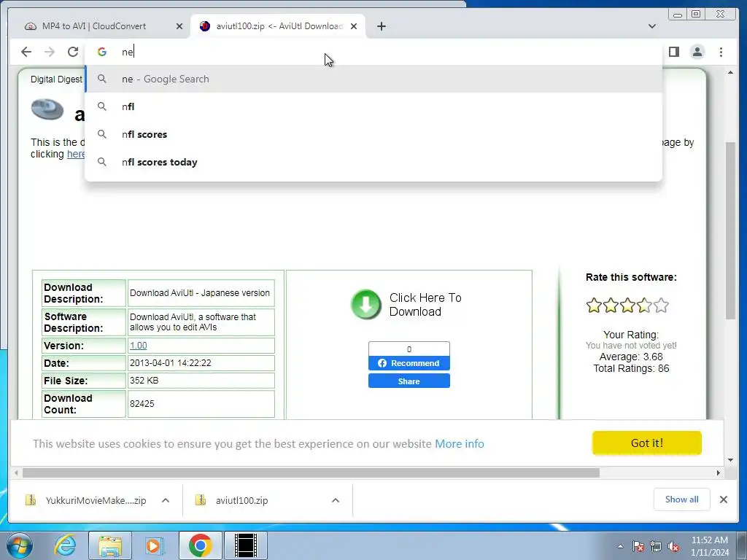
Task: Expand options for YukkuriMovieMake zip download
Action: click(x=166, y=500)
